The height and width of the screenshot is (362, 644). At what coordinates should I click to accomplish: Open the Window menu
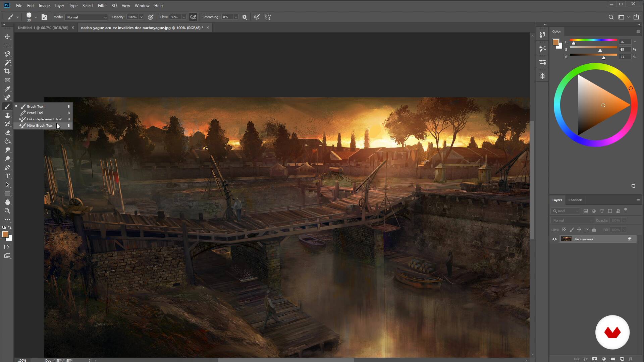click(x=142, y=6)
